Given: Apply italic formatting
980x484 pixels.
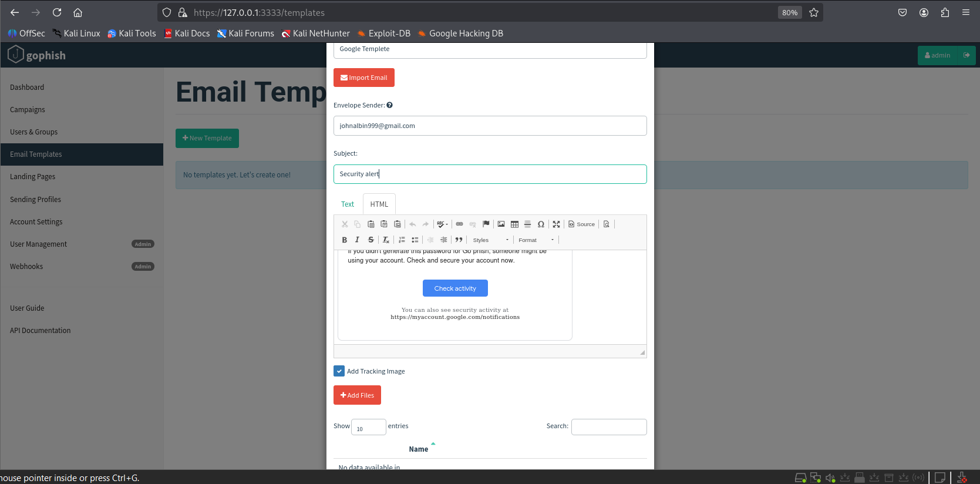Looking at the screenshot, I should pos(357,240).
